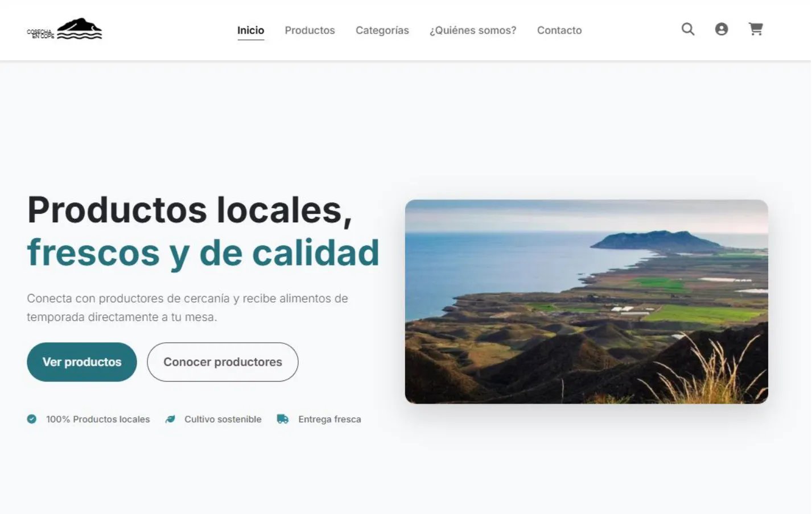Open the ¿Quiénes somos? page
The width and height of the screenshot is (812, 514).
pos(473,30)
